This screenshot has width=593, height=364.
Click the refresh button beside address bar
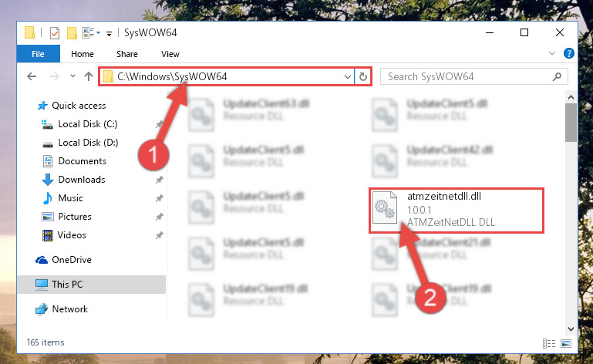click(363, 77)
